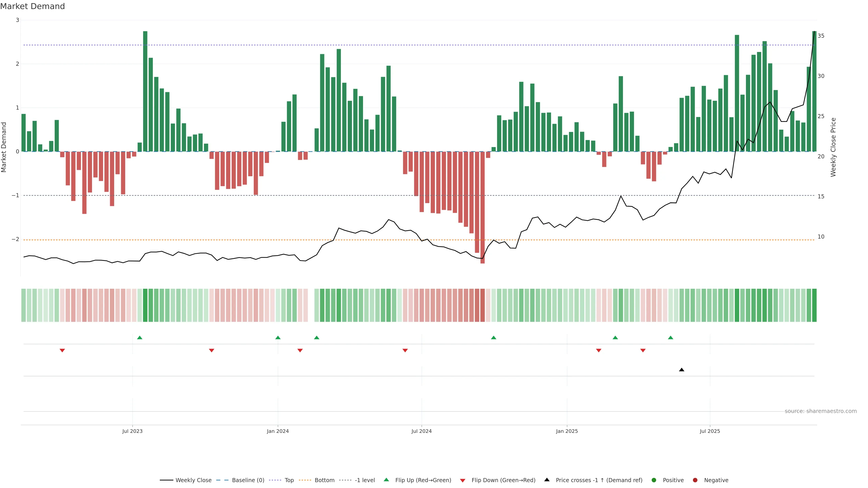Viewport: 868px width, 488px height.
Task: Click the dark red Negative legend dot
Action: click(695, 480)
